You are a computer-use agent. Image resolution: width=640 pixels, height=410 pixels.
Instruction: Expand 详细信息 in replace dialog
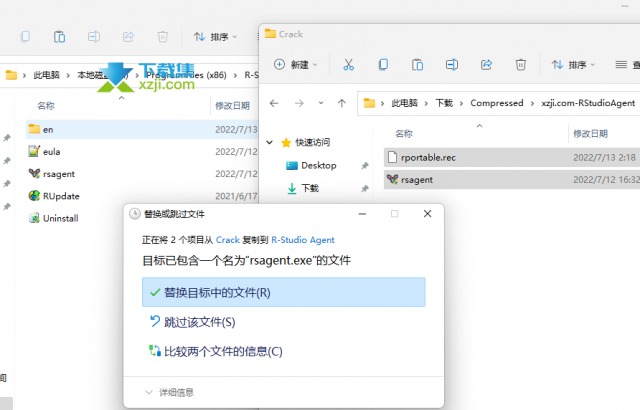[169, 392]
